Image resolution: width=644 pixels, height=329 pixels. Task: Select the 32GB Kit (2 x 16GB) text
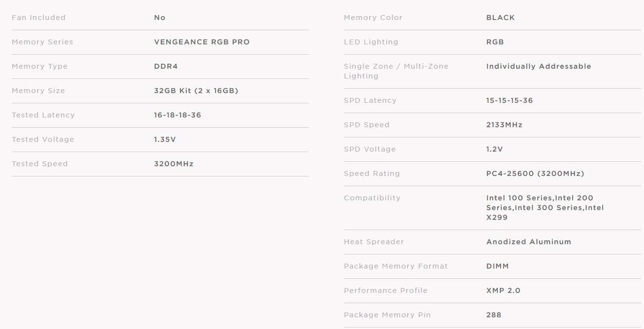tap(196, 91)
